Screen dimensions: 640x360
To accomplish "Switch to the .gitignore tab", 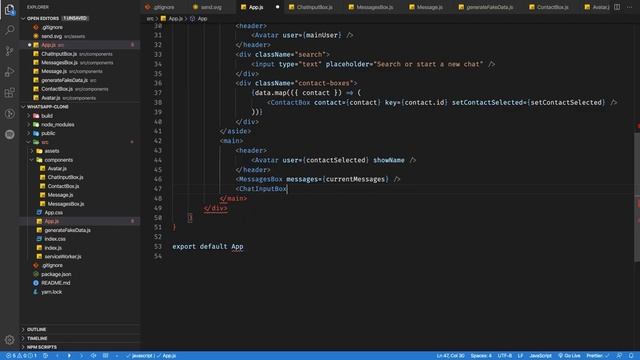I will click(164, 7).
